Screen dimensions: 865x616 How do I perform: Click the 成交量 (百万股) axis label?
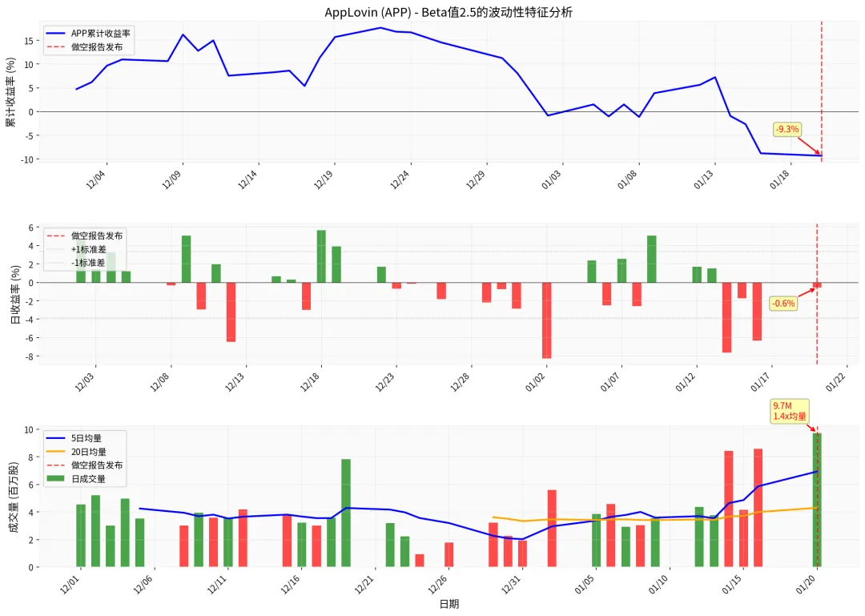tap(14, 497)
